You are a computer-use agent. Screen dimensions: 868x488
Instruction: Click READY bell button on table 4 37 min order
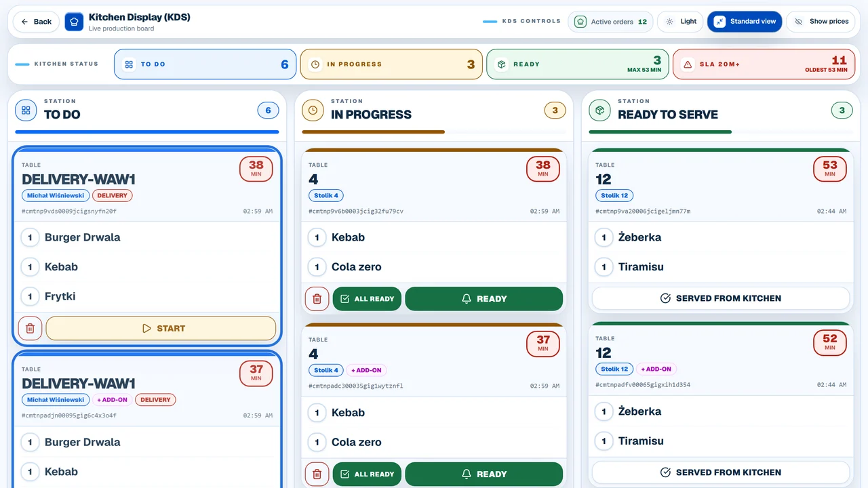(x=484, y=474)
